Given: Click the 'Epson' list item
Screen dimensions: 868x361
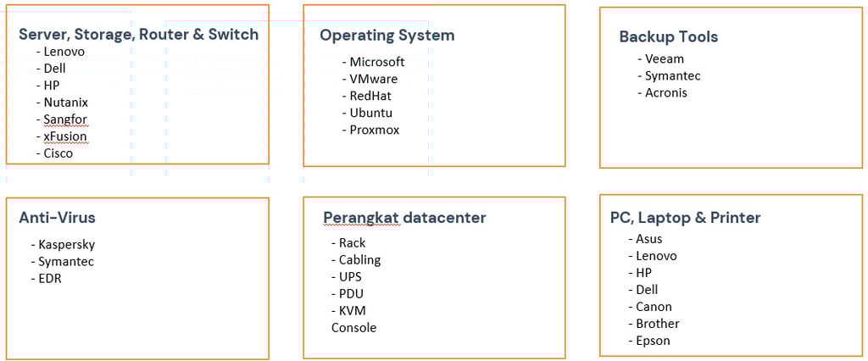Looking at the screenshot, I should (653, 341).
